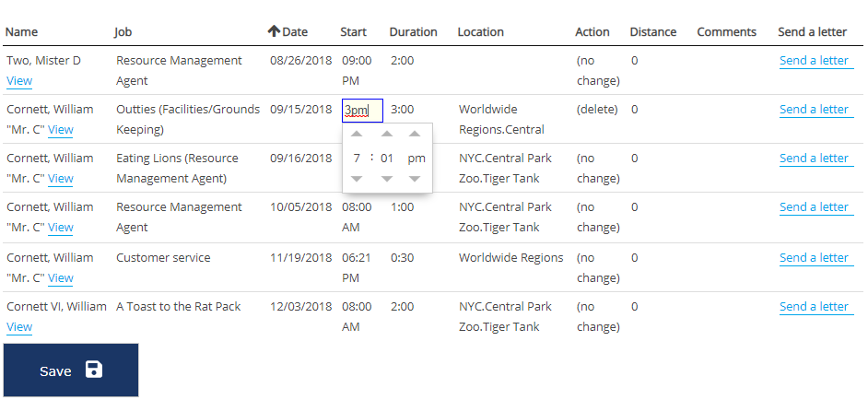Toggle the pm meridiem value in time picker
Image resolution: width=868 pixels, height=400 pixels.
tap(416, 158)
